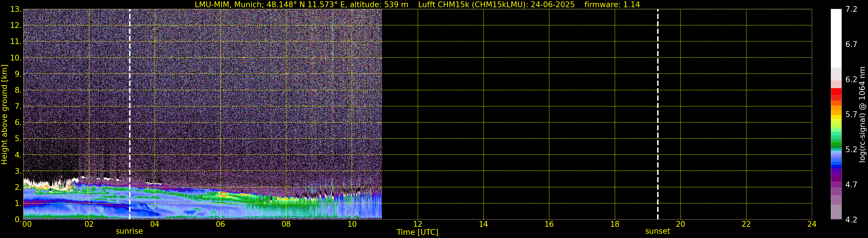Click the white dashed sunset marker line

coord(657,114)
